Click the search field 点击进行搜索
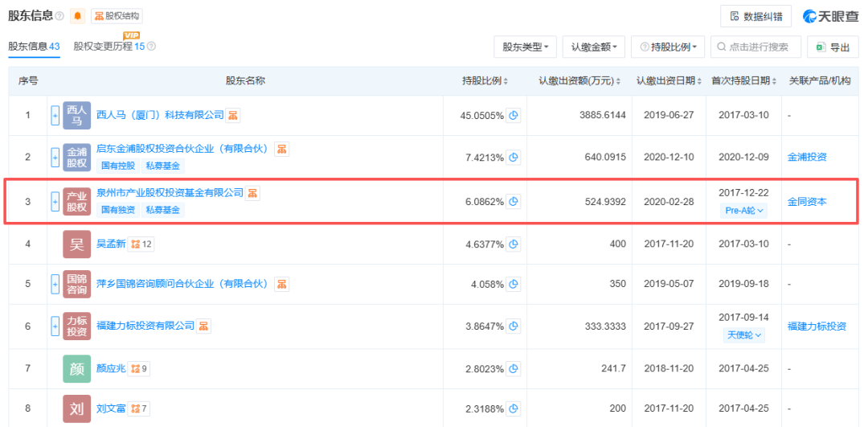Viewport: 868px width, 427px height. pos(755,47)
